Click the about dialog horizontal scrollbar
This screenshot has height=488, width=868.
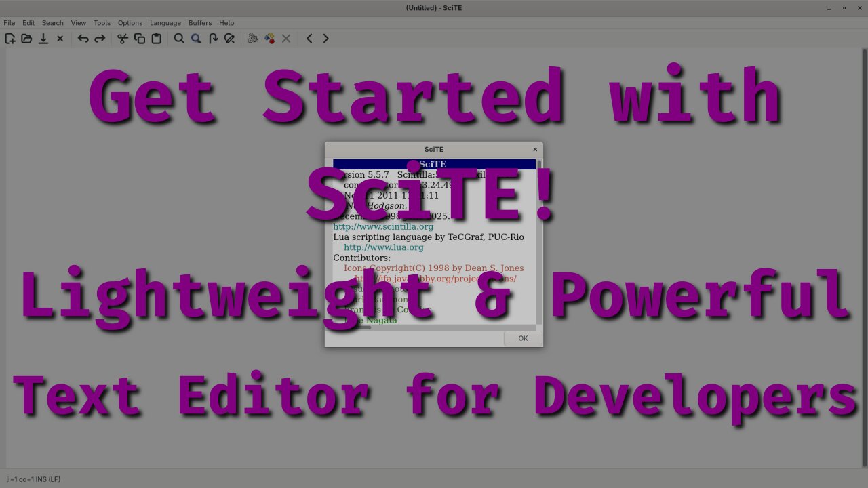click(434, 327)
